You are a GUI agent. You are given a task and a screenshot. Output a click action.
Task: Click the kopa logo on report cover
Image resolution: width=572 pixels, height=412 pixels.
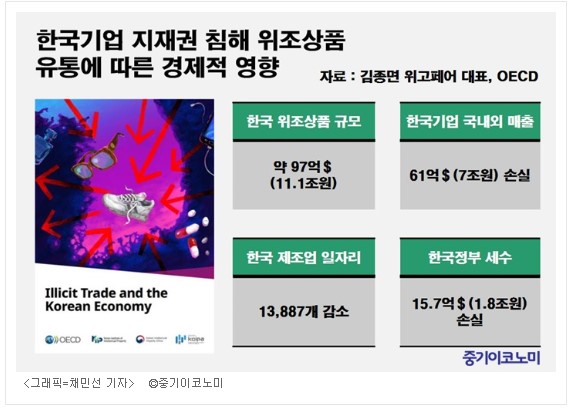click(189, 339)
